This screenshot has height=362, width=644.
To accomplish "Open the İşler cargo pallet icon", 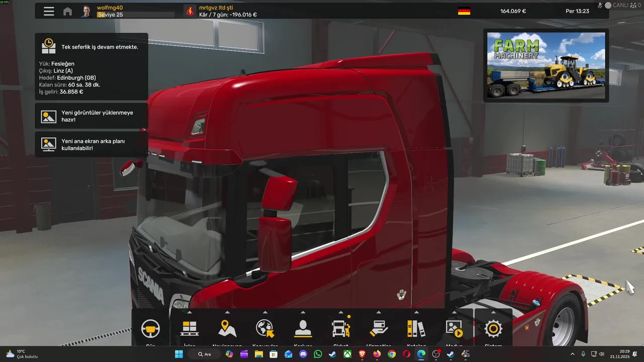I will coord(189,329).
